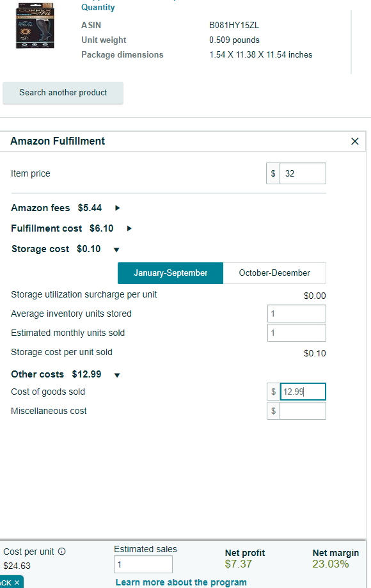Click the Miscellaneous cost input box

pos(303,411)
